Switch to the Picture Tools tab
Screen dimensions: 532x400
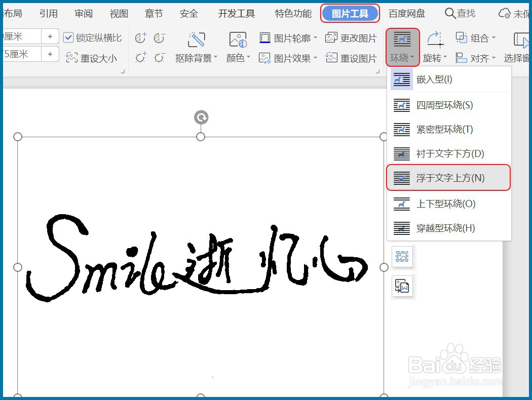(x=350, y=14)
